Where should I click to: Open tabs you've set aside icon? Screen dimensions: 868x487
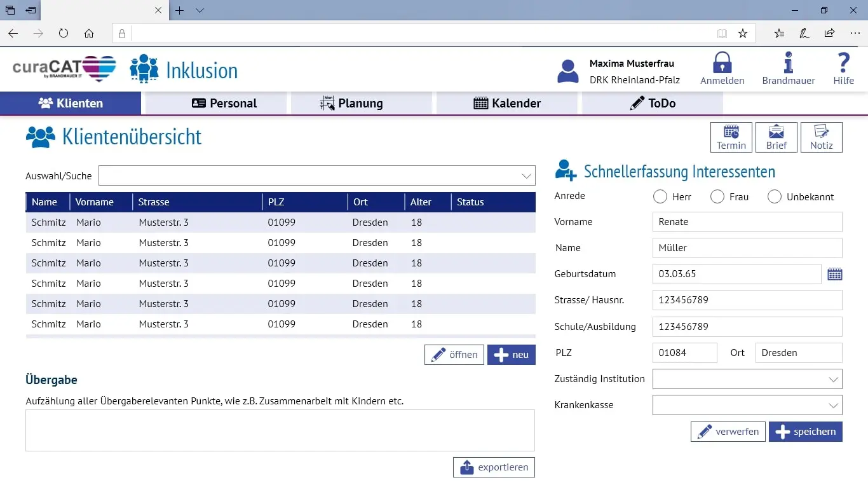10,10
